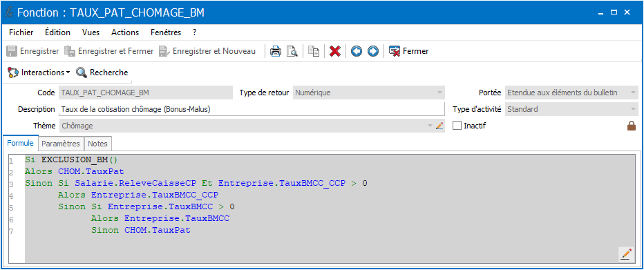Open the Fenêtres menu
This screenshot has width=644, height=270.
pyautogui.click(x=166, y=32)
